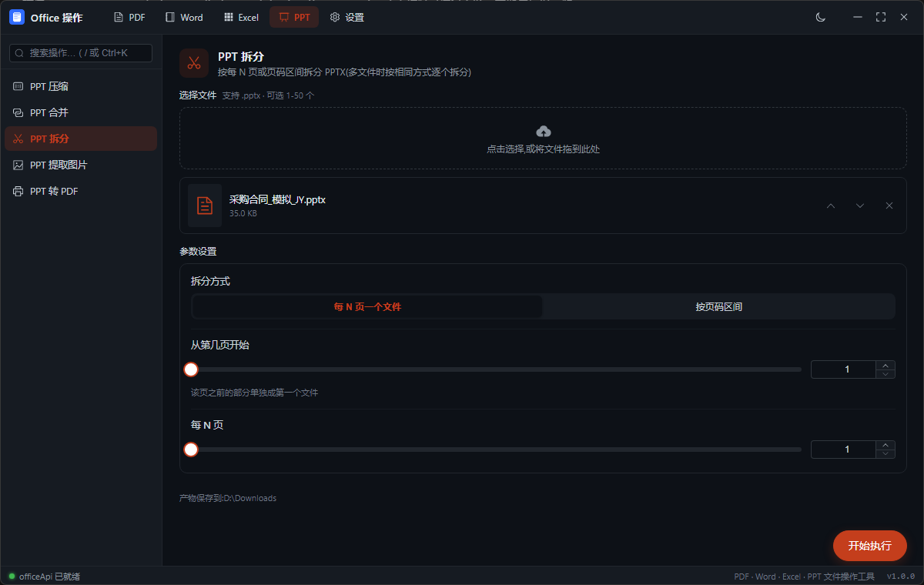924x585 pixels.
Task: Click the Office 操作 app logo
Action: [17, 17]
